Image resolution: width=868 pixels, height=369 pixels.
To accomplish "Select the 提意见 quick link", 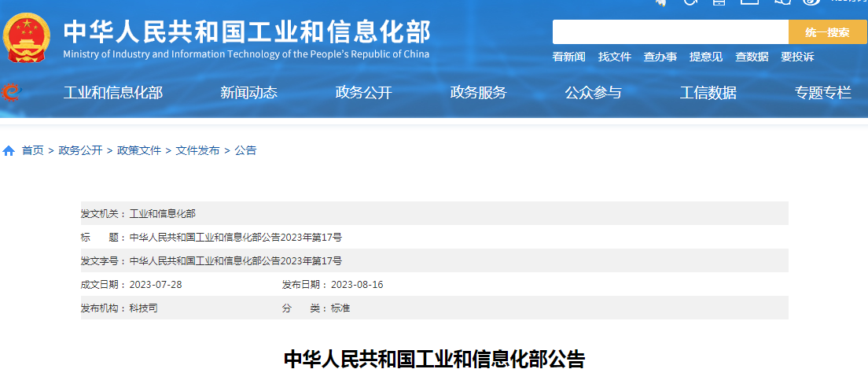I will 706,57.
